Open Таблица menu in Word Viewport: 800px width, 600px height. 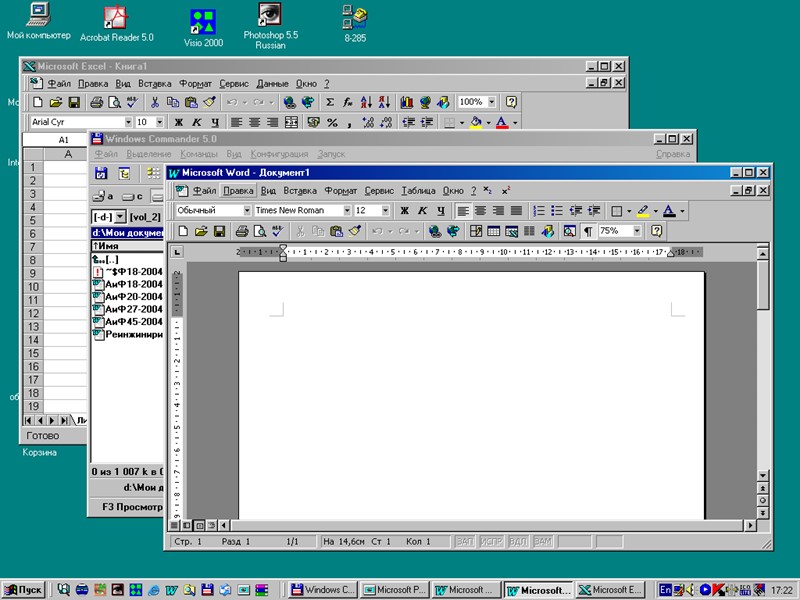pos(418,191)
